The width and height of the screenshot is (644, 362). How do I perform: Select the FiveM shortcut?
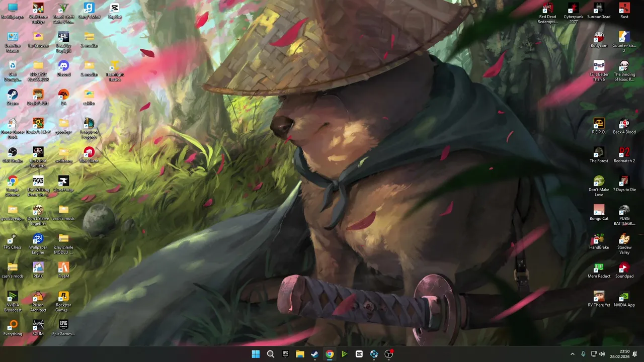click(x=63, y=270)
